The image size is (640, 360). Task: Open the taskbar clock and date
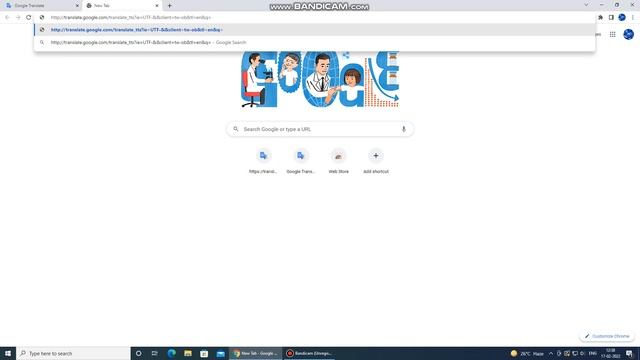611,353
